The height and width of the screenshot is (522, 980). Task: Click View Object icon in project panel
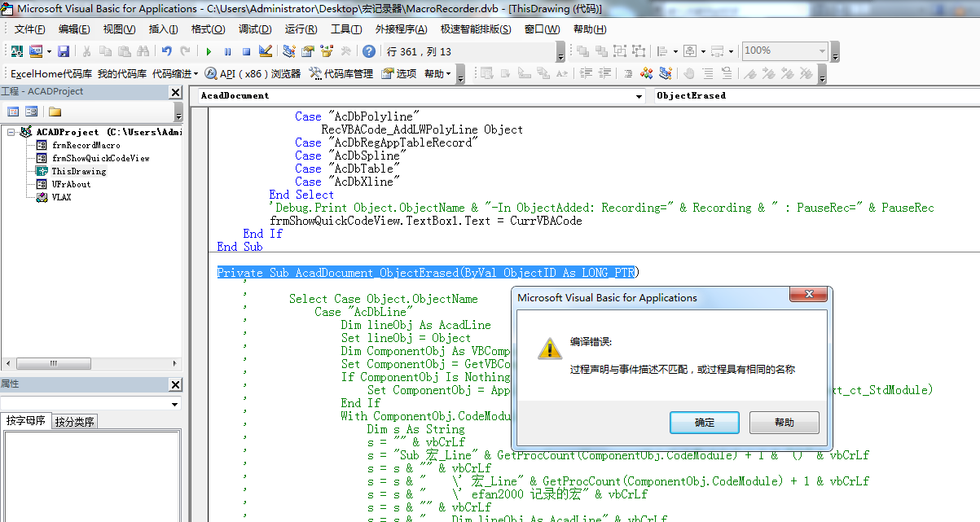30,112
